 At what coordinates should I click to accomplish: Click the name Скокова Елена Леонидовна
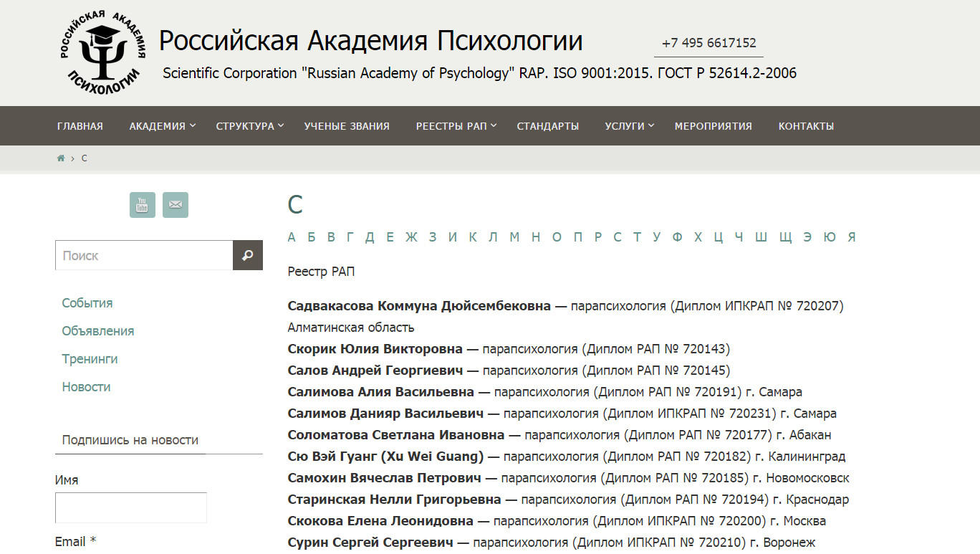380,521
